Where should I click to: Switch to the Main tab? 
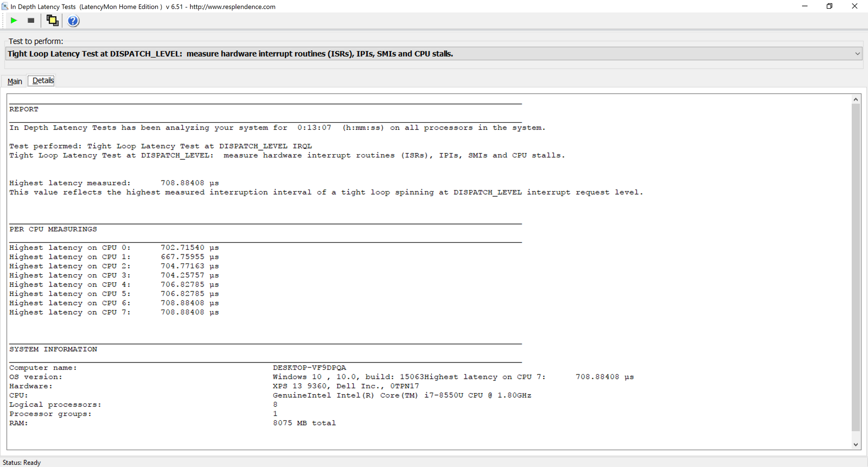[14, 81]
